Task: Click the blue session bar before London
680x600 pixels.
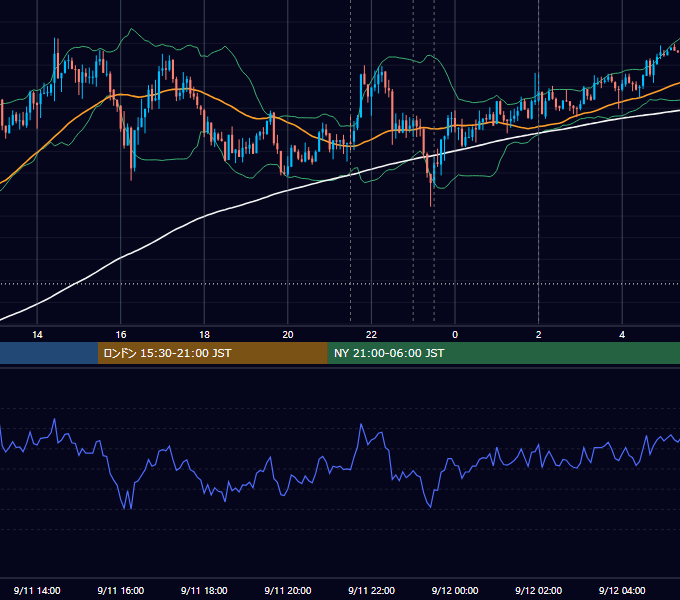Action: pyautogui.click(x=49, y=353)
